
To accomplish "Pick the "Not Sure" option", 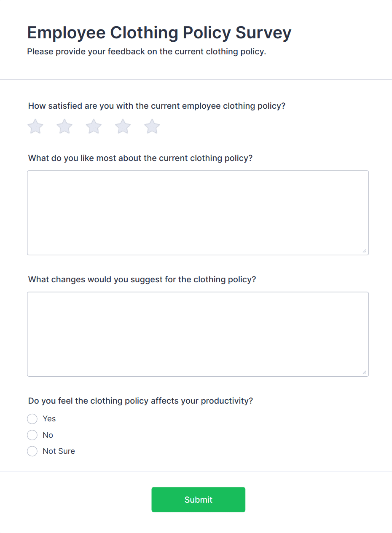I will (32, 451).
